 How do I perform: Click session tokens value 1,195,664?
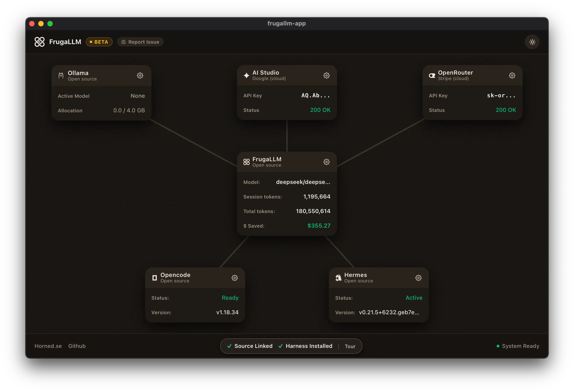317,197
